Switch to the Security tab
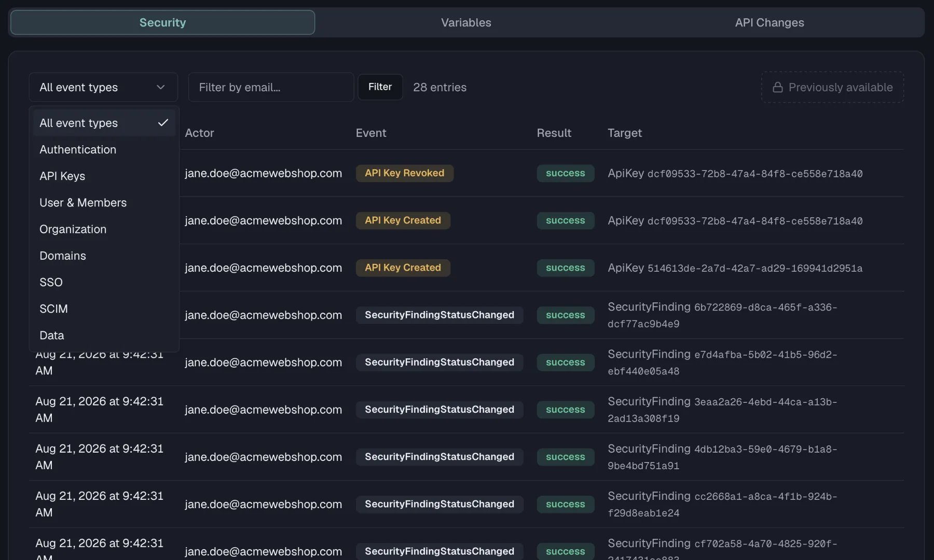The height and width of the screenshot is (560, 934). coord(162,22)
